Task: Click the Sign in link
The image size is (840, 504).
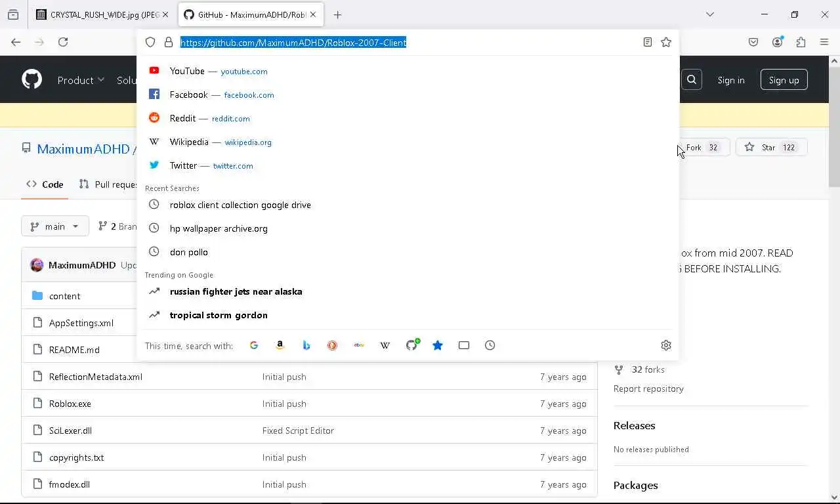Action: point(731,80)
